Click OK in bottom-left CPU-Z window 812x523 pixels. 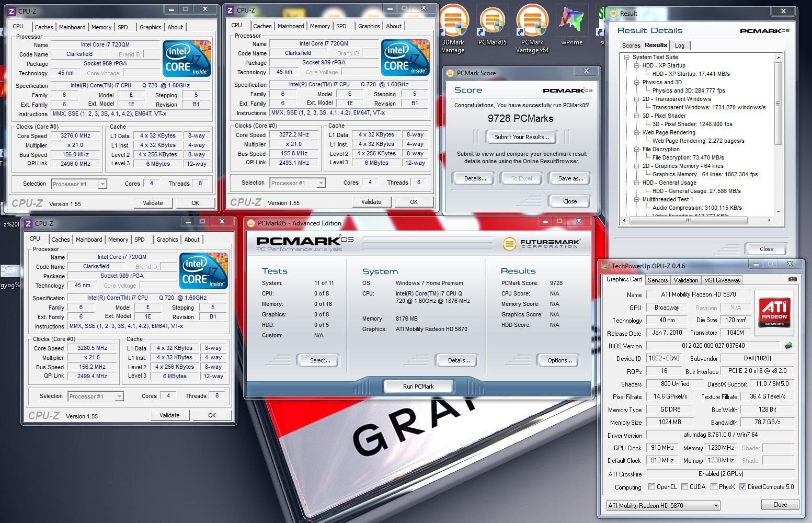coord(212,415)
